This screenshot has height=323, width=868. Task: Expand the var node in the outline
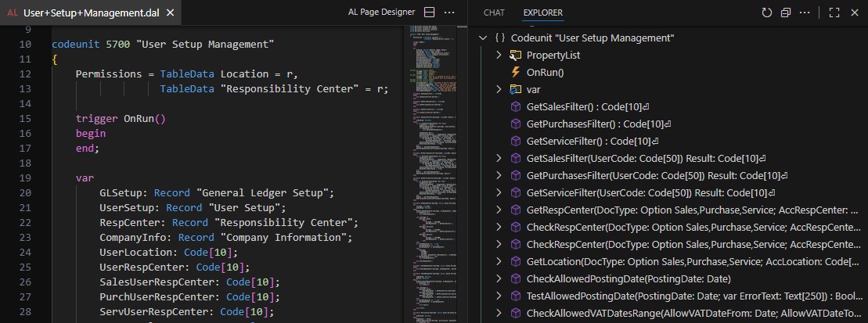(499, 90)
